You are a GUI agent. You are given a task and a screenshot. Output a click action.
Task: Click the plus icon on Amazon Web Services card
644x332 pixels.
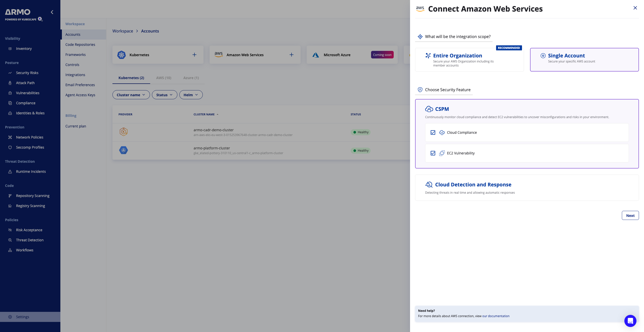point(292,55)
